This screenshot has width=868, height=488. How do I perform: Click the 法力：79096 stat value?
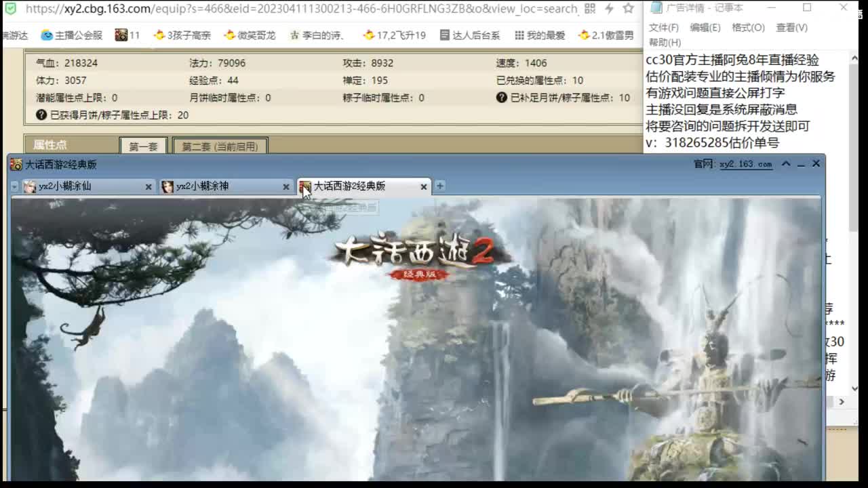coord(217,63)
